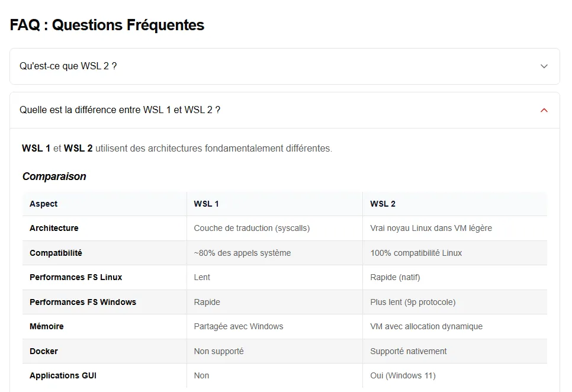The image size is (572, 392).
Task: Select the WSL 2 column header
Action: coord(383,204)
